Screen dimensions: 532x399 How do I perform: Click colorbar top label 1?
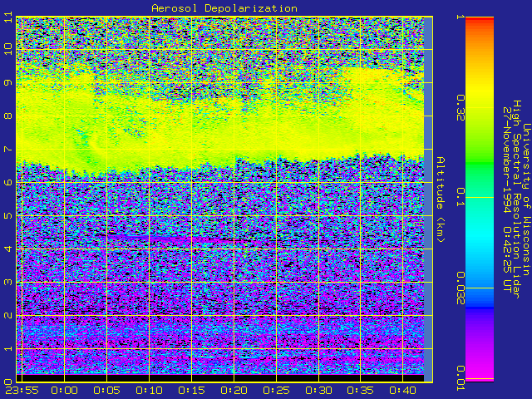[461, 17]
